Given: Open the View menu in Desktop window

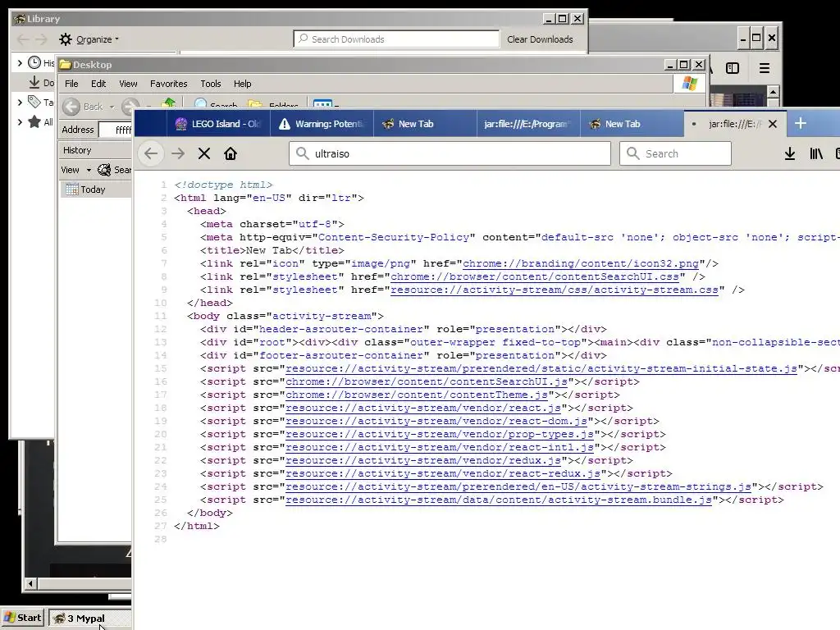Looking at the screenshot, I should (x=128, y=84).
